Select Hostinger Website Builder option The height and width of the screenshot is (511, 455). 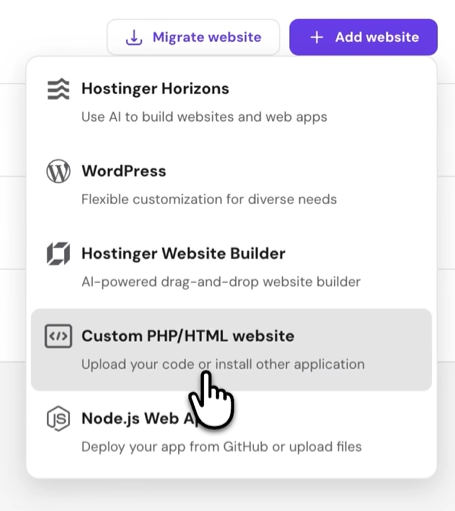pos(231,267)
